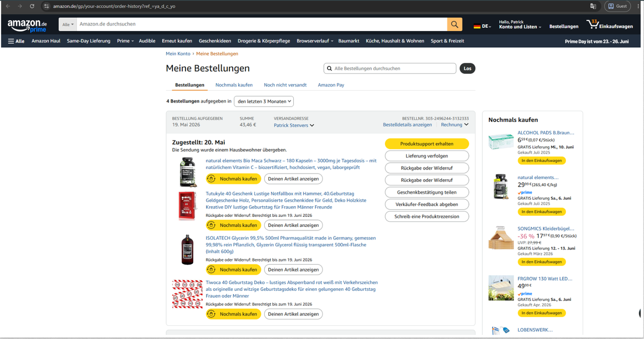Open Drogerie & Körperpflege navigation item
The height and width of the screenshot is (339, 644).
coord(264,41)
